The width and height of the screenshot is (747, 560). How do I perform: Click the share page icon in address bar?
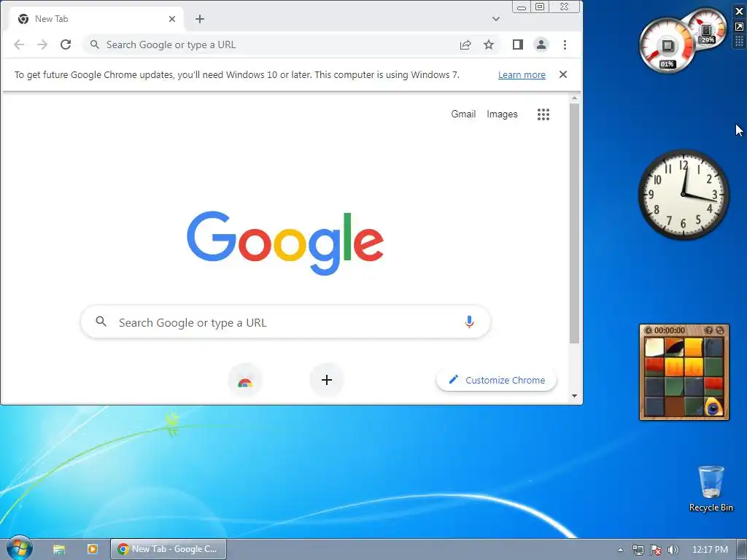coord(465,44)
